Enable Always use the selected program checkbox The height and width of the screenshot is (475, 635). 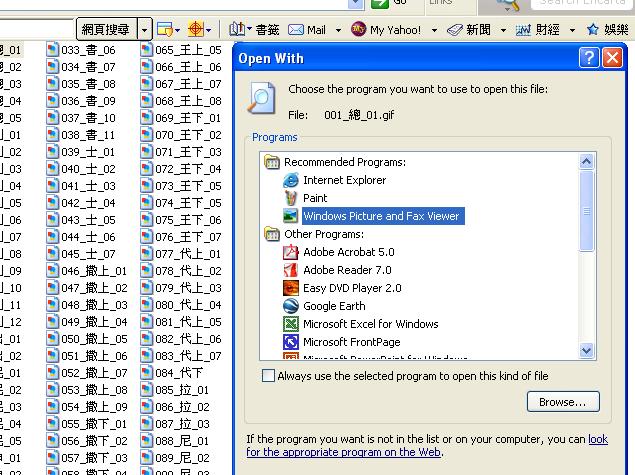tap(267, 376)
